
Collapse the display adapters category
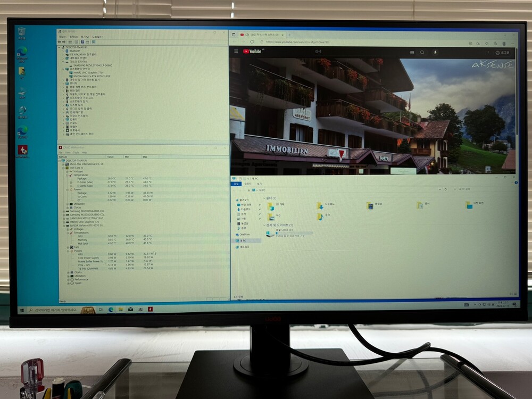point(62,69)
